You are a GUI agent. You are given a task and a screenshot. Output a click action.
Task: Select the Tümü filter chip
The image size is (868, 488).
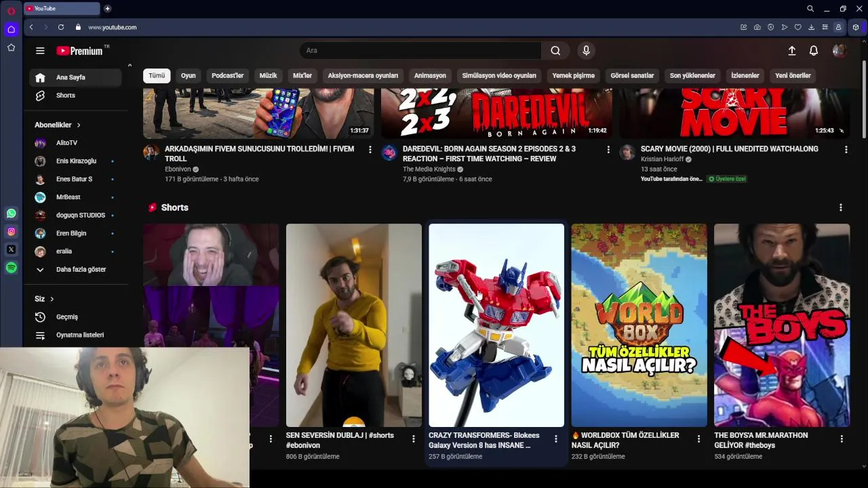tap(157, 75)
